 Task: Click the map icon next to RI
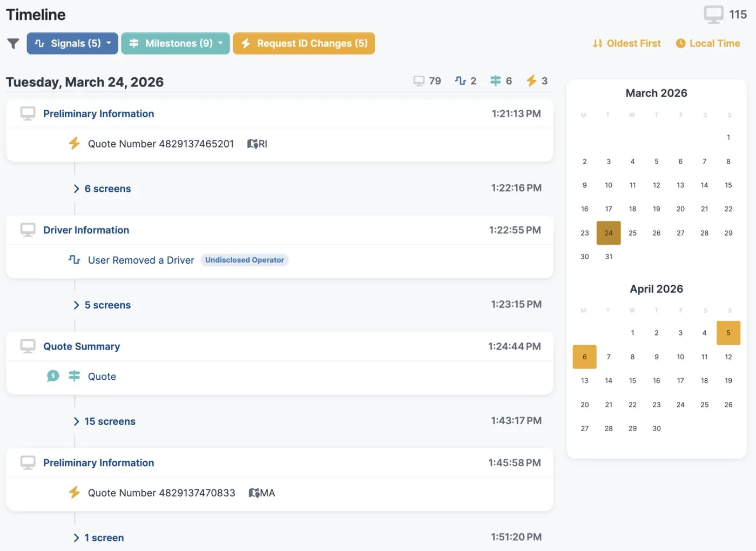[252, 144]
